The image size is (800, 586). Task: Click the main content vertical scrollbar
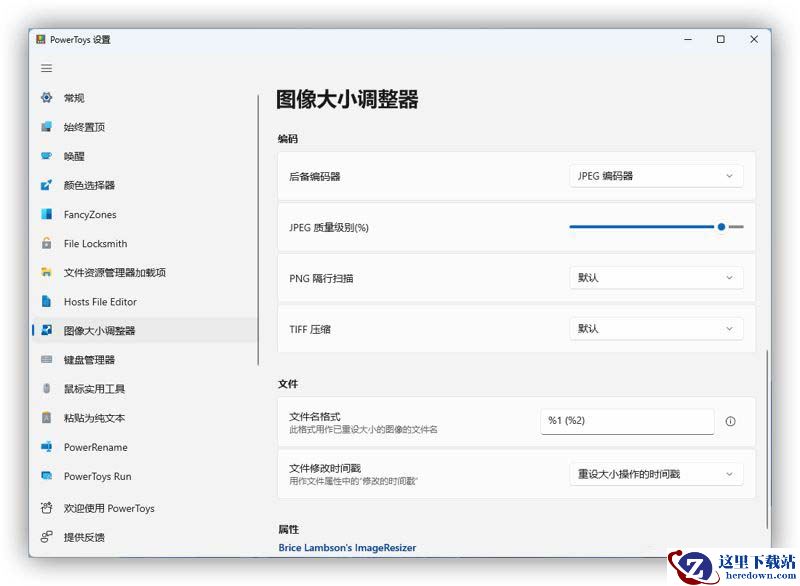[767, 439]
